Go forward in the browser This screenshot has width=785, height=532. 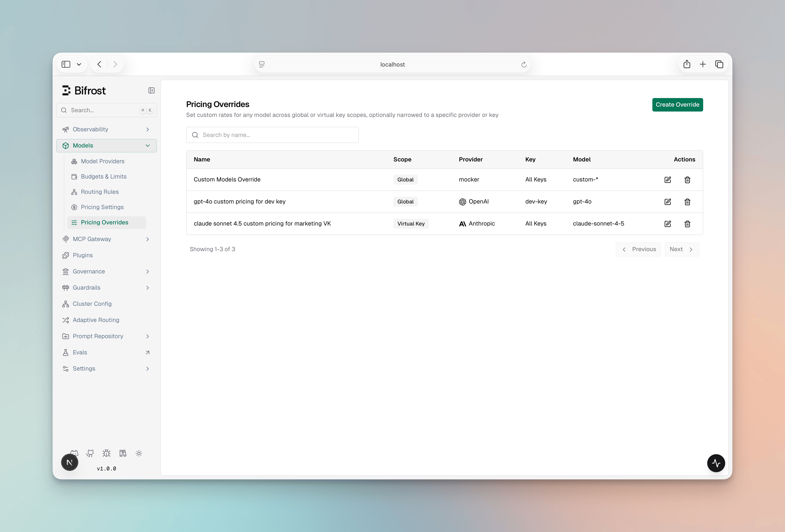(x=115, y=64)
